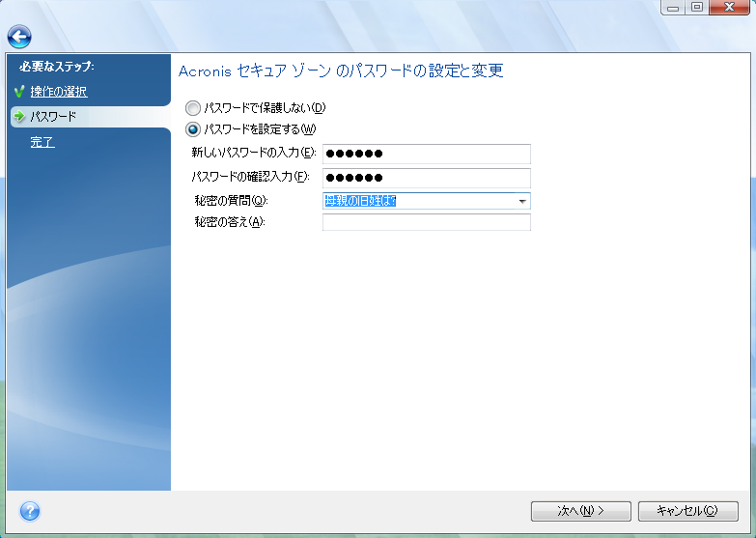756x538 pixels.
Task: Expand the 秘密の質問 dropdown arrow
Action: click(521, 201)
